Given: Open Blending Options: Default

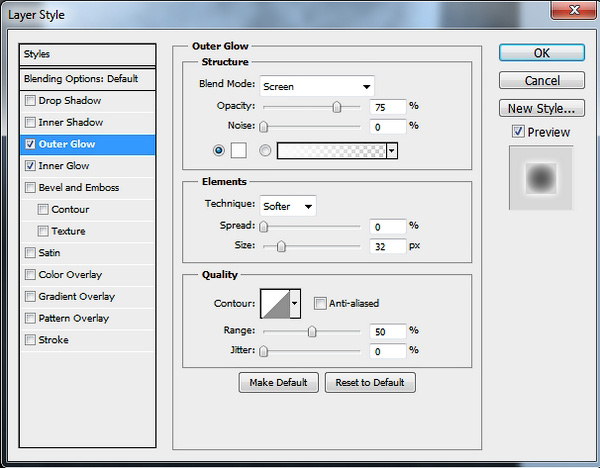Looking at the screenshot, I should tap(87, 79).
